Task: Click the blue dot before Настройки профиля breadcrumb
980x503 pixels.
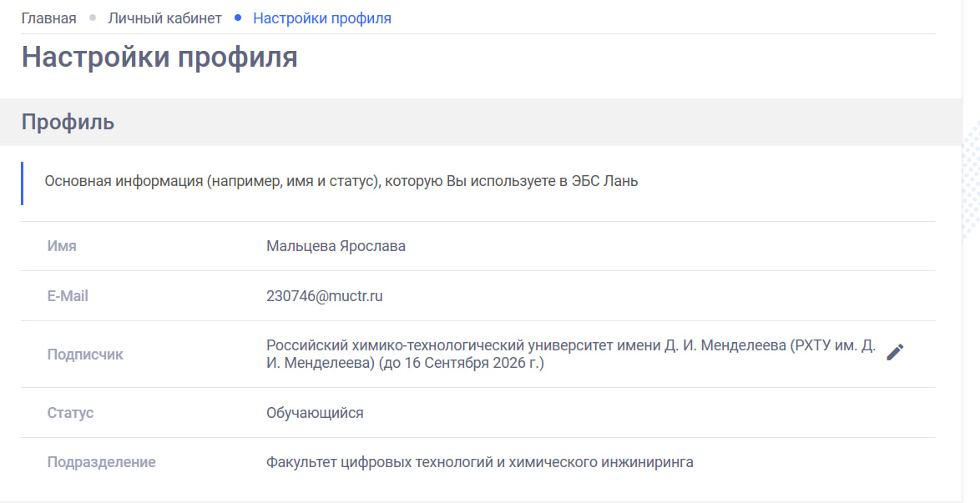Action: pyautogui.click(x=238, y=18)
